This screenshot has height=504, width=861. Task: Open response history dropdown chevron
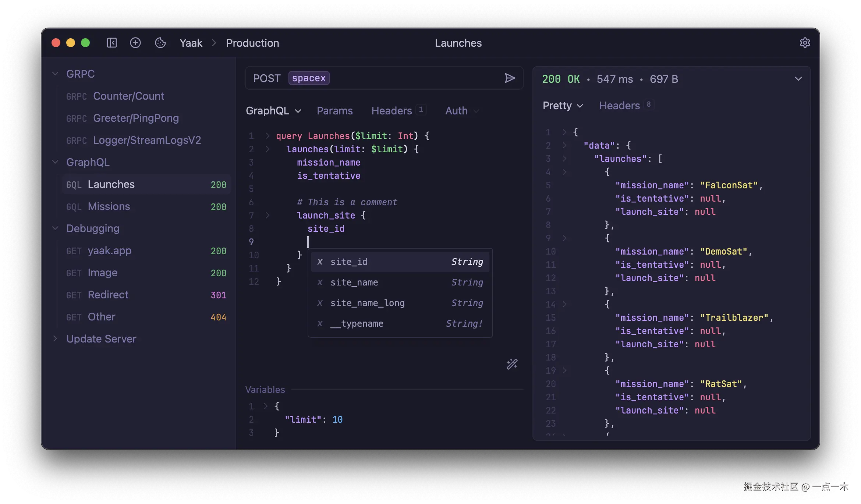798,79
